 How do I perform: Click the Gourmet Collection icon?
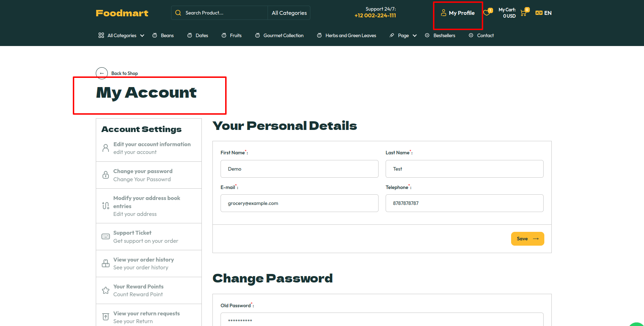(x=258, y=35)
